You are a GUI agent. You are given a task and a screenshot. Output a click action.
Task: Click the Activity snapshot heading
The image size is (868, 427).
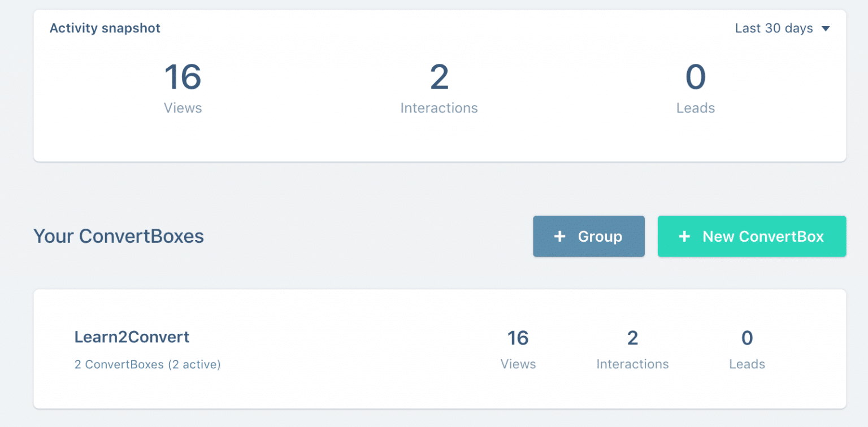105,28
